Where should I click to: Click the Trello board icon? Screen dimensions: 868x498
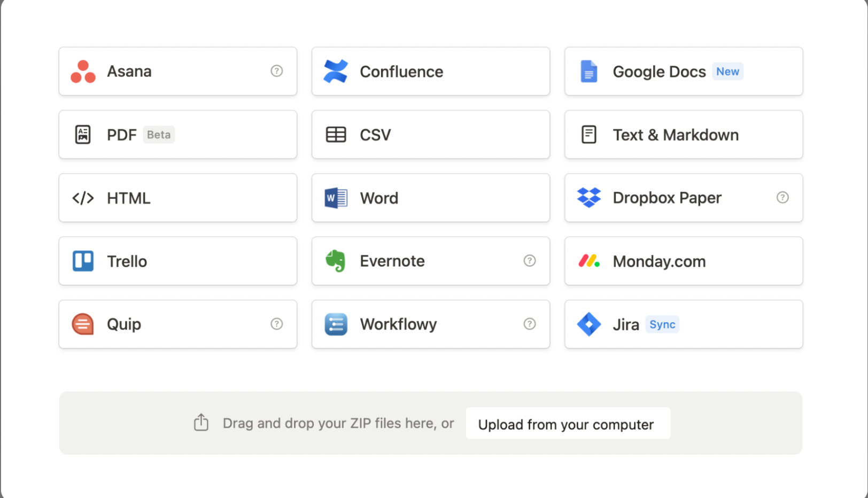83,261
